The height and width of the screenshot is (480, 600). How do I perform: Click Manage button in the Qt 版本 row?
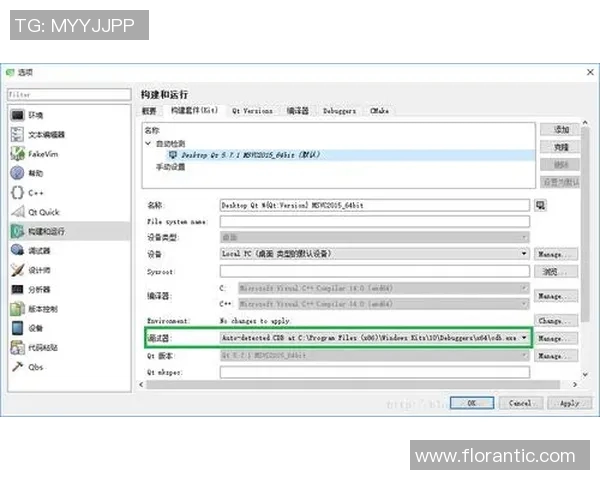click(x=556, y=356)
